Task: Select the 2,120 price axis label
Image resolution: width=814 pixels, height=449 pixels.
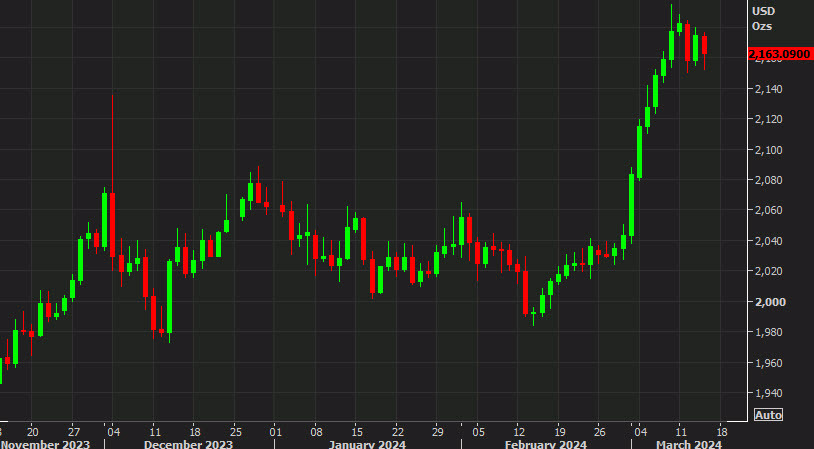Action: point(768,119)
